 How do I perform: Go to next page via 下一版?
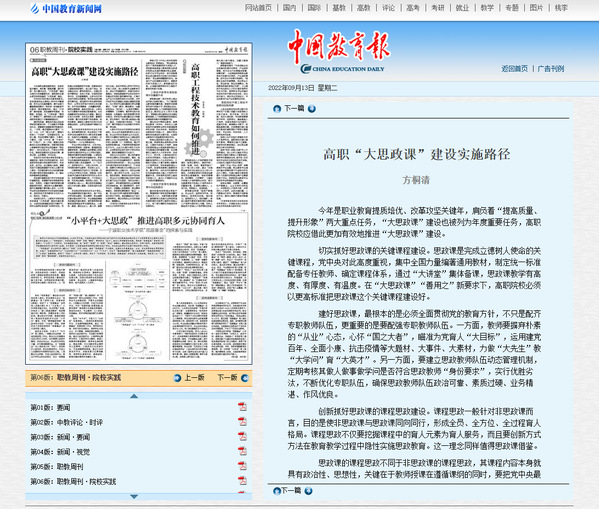(x=227, y=378)
